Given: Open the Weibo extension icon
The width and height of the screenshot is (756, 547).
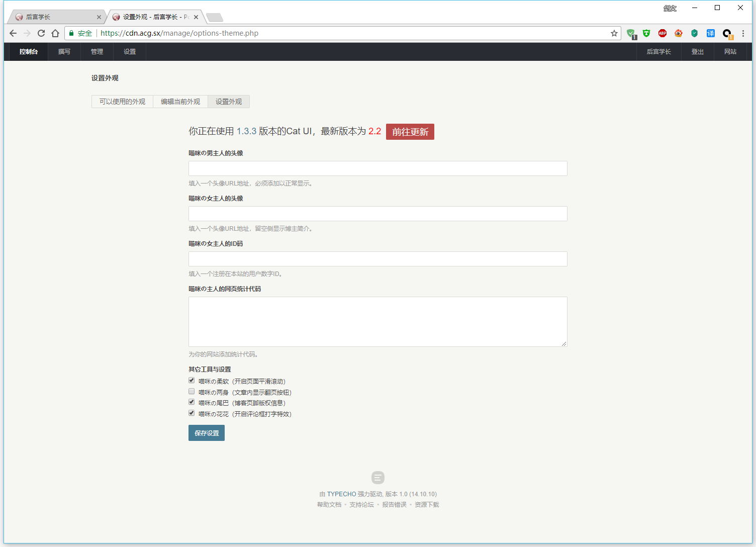Looking at the screenshot, I should (x=679, y=33).
